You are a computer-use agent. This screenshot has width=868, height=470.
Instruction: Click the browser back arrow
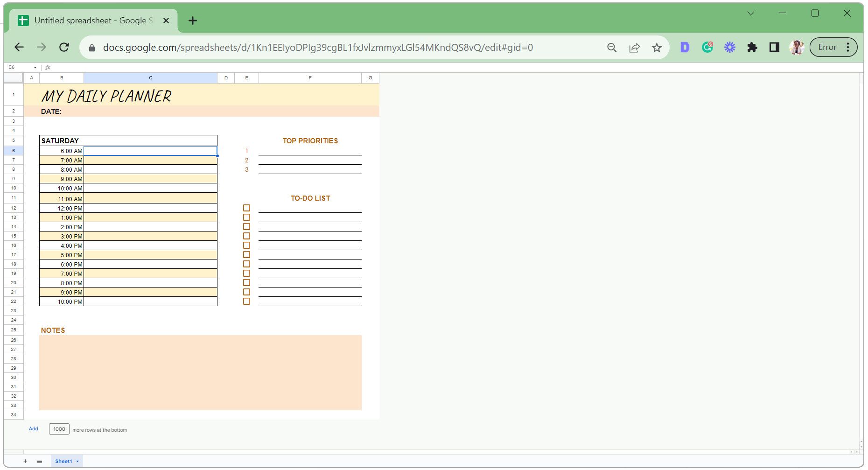[19, 47]
